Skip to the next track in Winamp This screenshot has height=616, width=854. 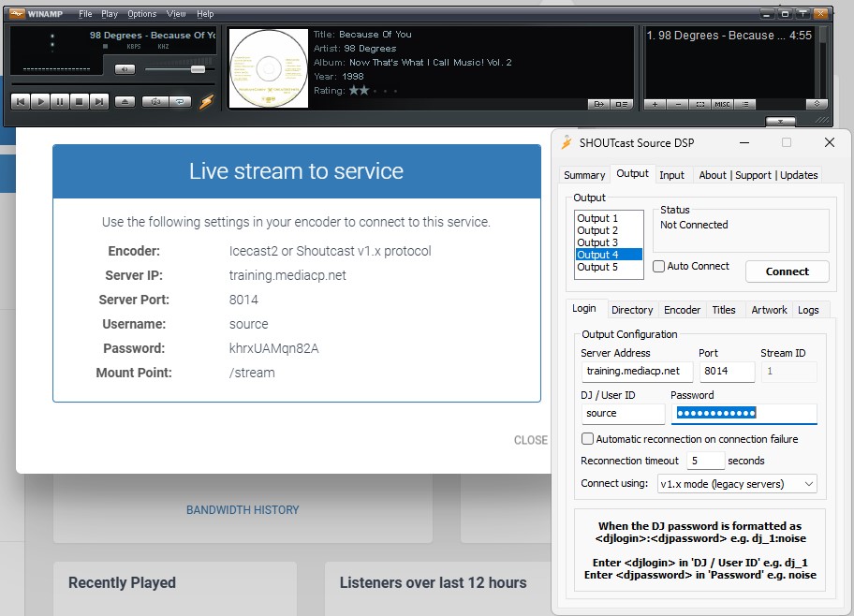click(x=99, y=102)
